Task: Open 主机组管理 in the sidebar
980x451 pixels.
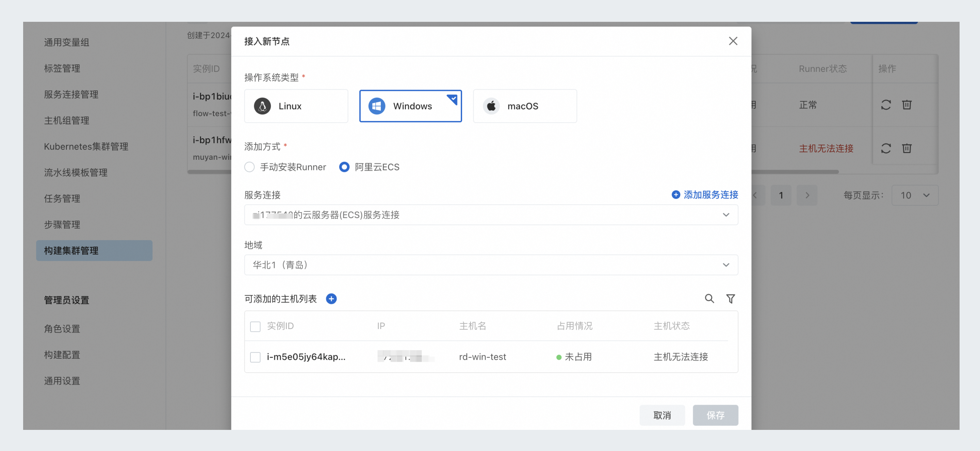Action: [x=67, y=120]
